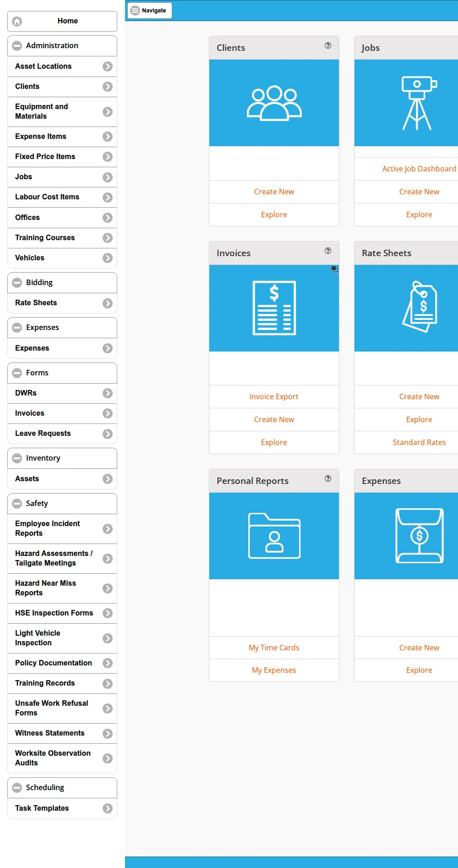Viewport: 458px width, 868px height.
Task: Open Assets under Inventory
Action: pos(62,479)
